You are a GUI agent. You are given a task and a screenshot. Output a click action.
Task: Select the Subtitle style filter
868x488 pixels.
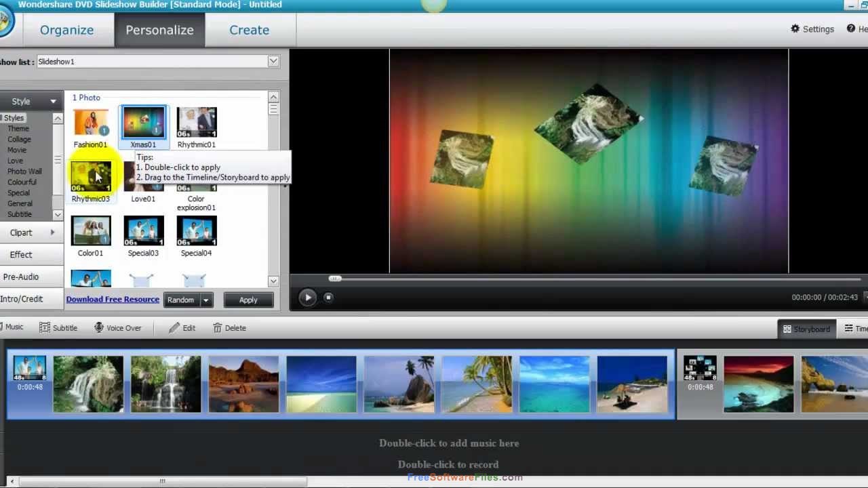20,215
